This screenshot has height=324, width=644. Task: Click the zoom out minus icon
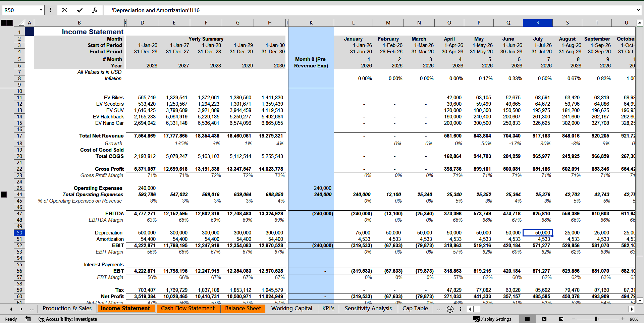[x=574, y=319]
